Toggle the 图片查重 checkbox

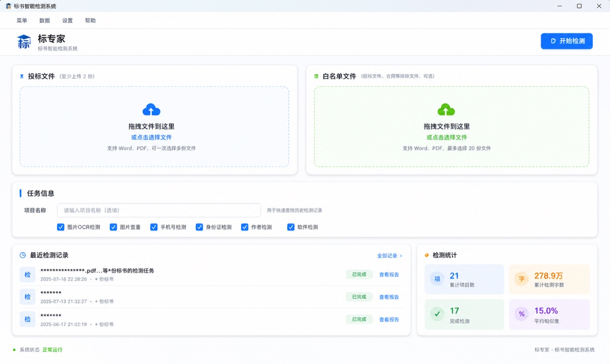coord(113,227)
